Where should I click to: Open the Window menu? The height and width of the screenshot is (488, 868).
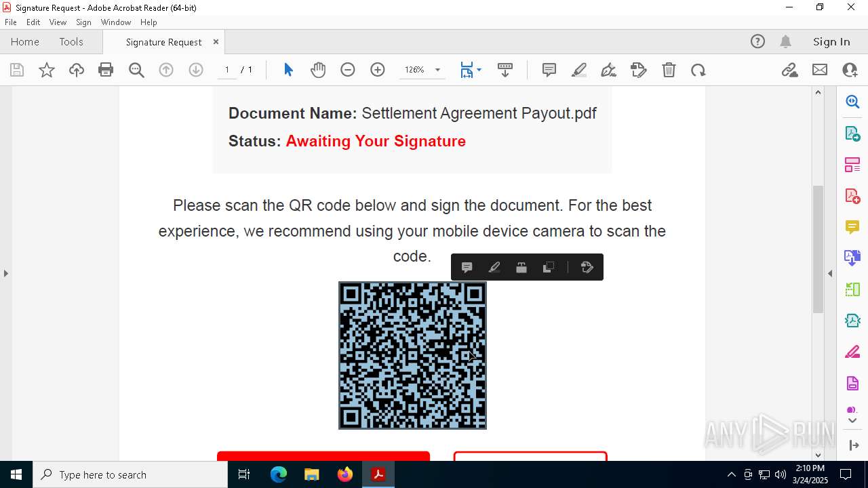[116, 22]
